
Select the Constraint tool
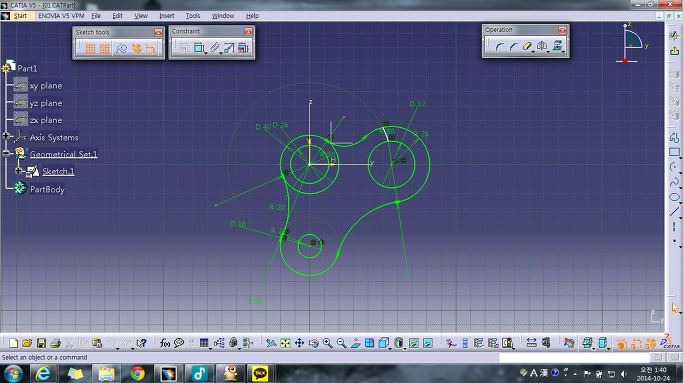(x=199, y=47)
